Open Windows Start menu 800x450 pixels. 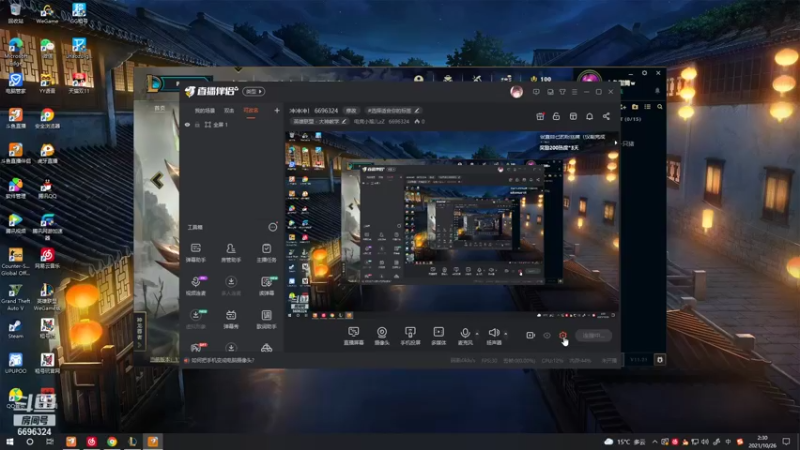point(9,442)
